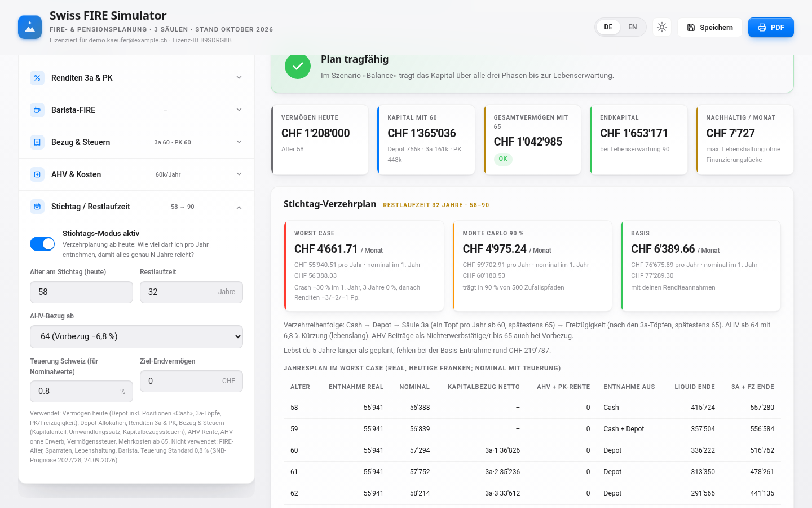Click the Ziel-Endvermögen CHF input field

point(191,381)
